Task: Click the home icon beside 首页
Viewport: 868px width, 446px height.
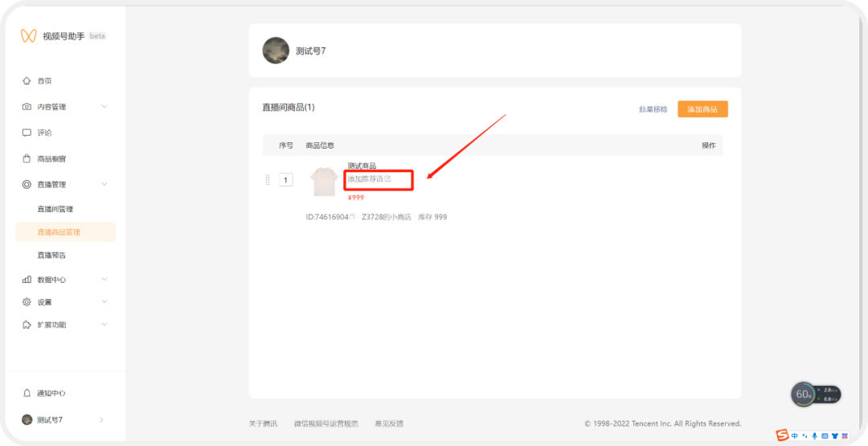Action: tap(27, 81)
